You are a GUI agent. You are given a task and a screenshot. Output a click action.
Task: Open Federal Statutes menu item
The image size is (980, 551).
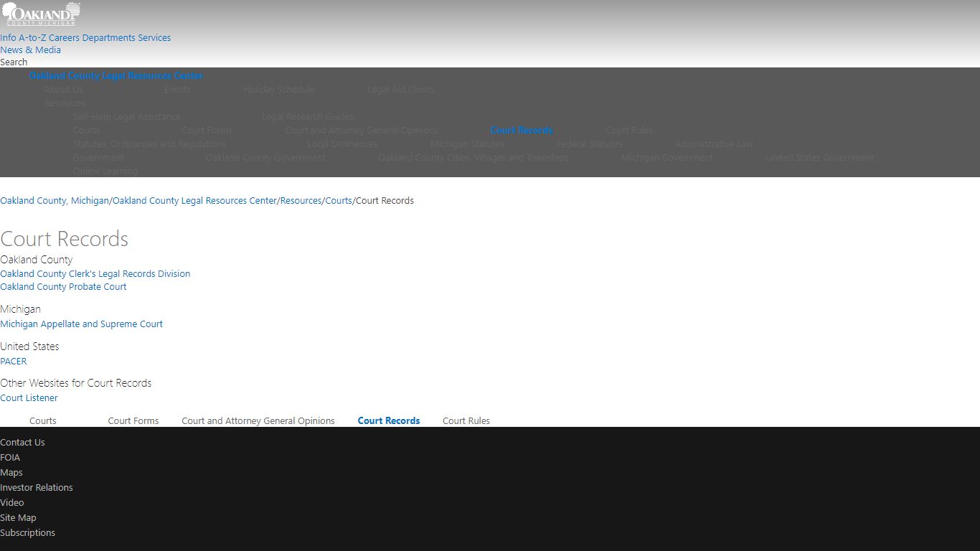coord(589,144)
